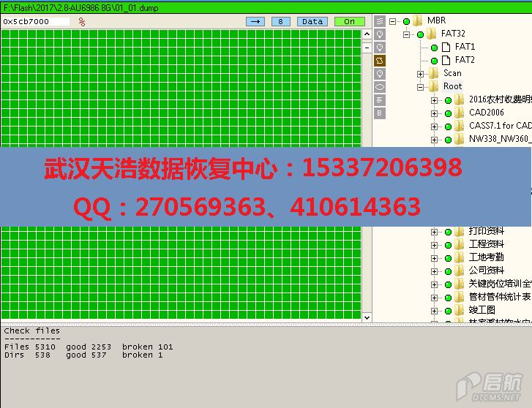This screenshot has height=408, width=532.
Task: Click the top list icon in vertical toolbar
Action: coord(380,21)
